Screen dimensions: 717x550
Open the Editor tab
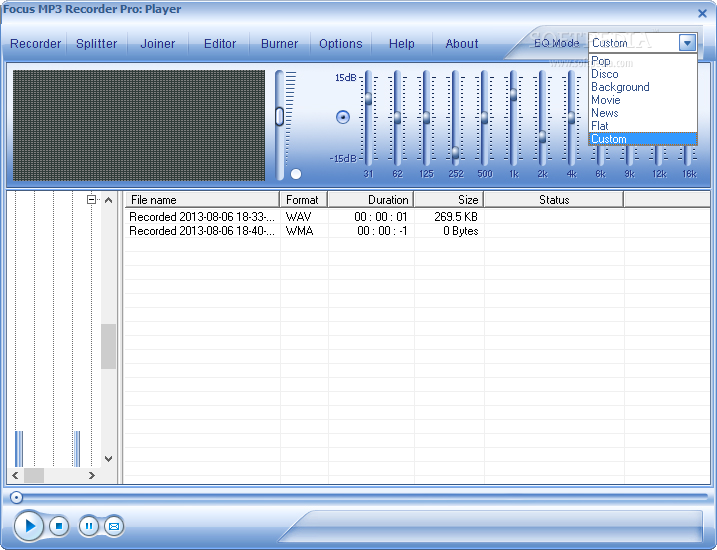220,44
